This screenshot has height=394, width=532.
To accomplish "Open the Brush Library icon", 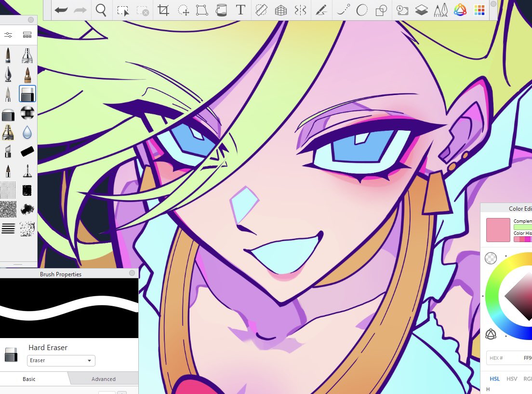I will (27, 35).
